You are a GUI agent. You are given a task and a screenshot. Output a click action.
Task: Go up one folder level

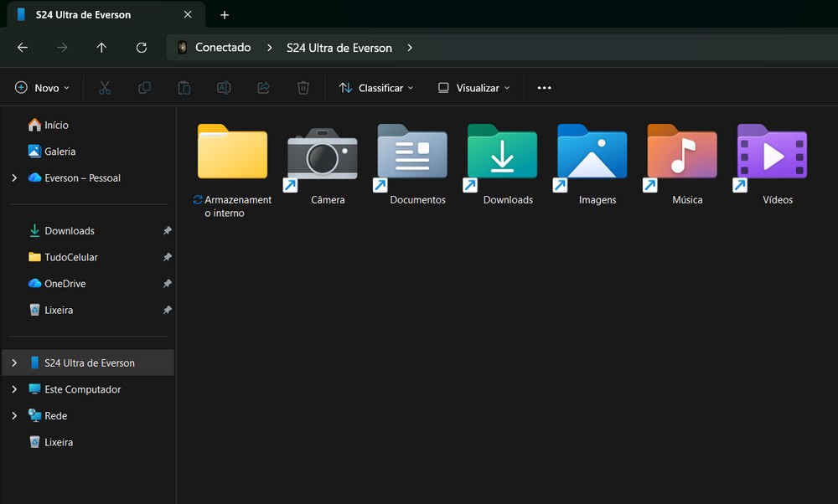(x=101, y=48)
